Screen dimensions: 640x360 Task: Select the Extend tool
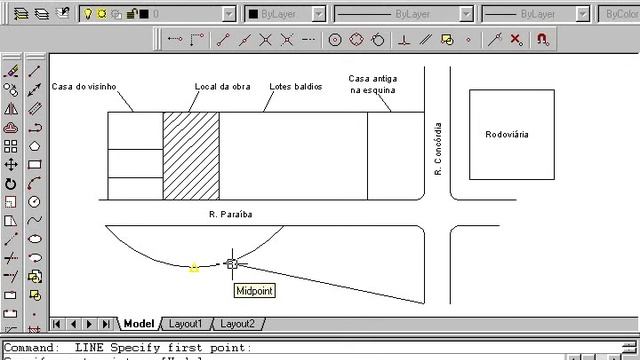pos(11,276)
